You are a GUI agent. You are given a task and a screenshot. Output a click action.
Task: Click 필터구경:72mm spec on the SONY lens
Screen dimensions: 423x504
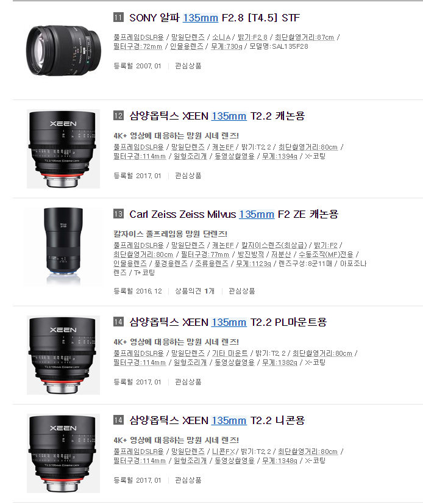point(138,46)
